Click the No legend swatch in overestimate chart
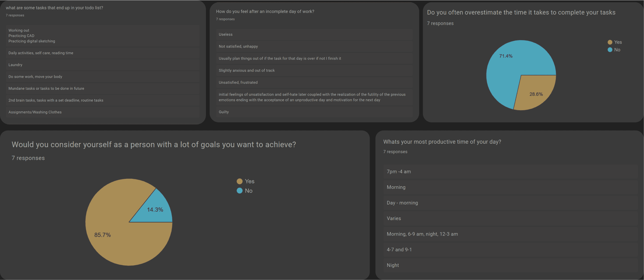This screenshot has width=644, height=280. tap(610, 50)
